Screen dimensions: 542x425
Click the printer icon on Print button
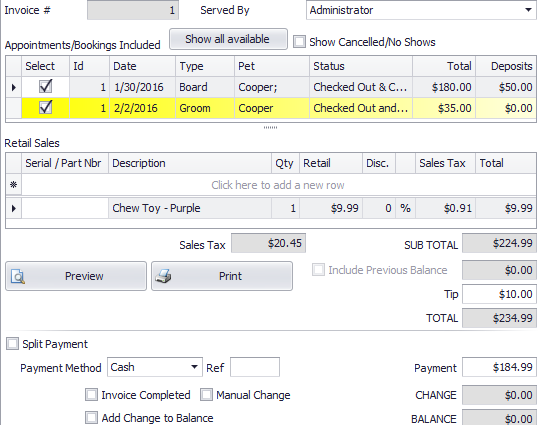(163, 276)
